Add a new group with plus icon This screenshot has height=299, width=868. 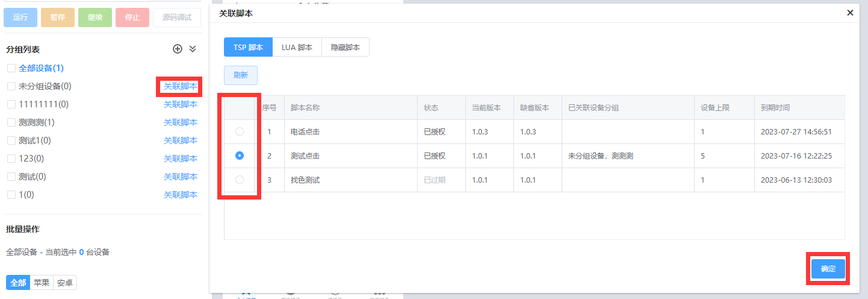coord(178,49)
